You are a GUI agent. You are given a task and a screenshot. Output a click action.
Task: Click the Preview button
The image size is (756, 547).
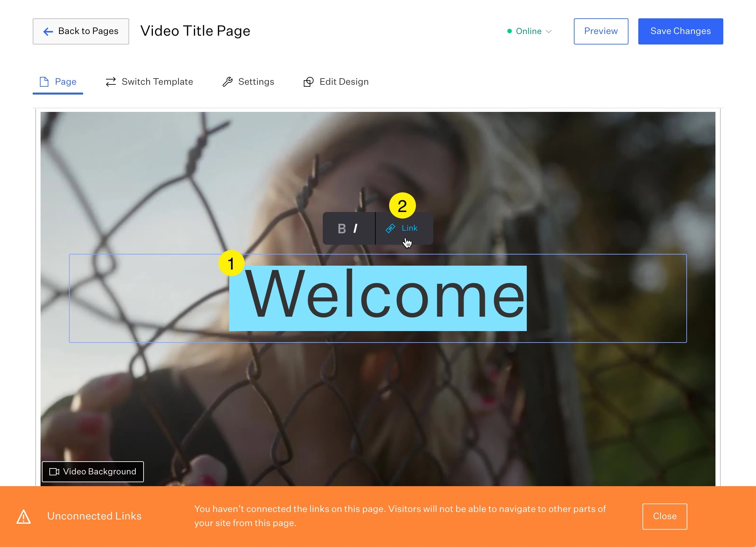(x=601, y=31)
